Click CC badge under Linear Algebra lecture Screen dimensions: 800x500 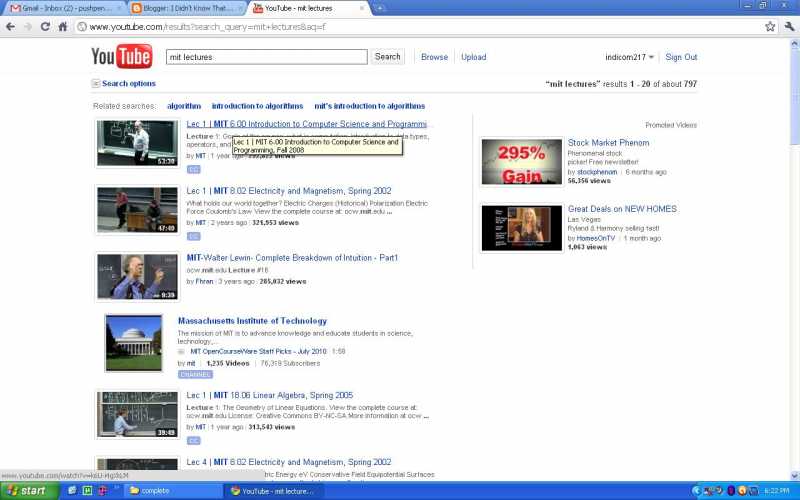[194, 441]
